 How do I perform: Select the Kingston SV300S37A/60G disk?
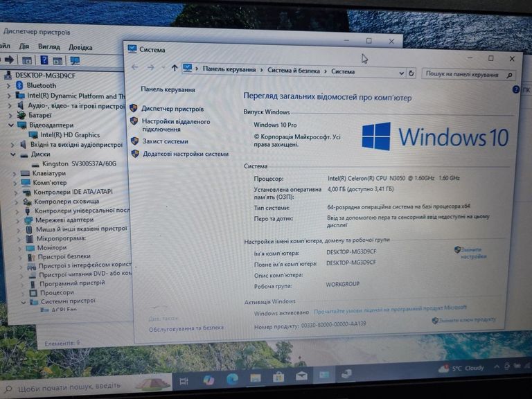coord(79,164)
